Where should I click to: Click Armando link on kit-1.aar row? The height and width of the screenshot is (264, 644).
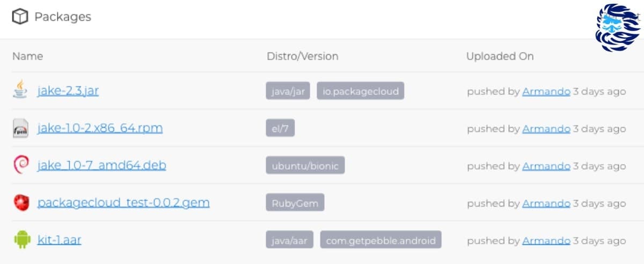click(546, 240)
